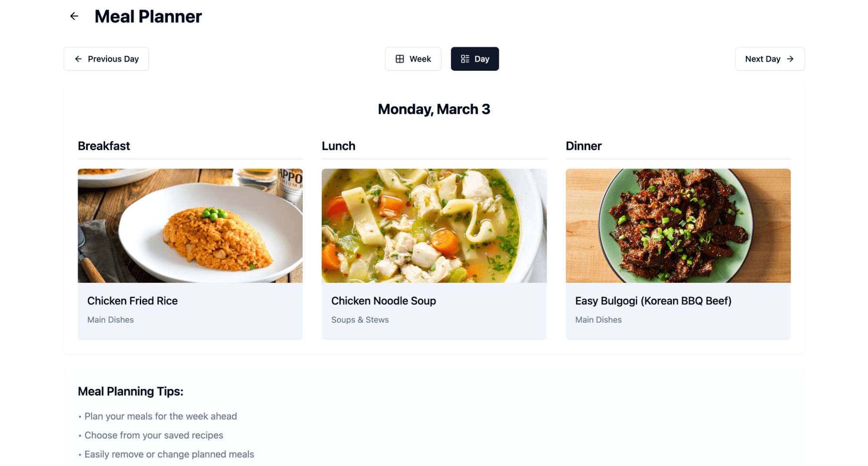Click the right arrow inside Next Day button
Image resolution: width=868 pixels, height=466 pixels.
791,59
